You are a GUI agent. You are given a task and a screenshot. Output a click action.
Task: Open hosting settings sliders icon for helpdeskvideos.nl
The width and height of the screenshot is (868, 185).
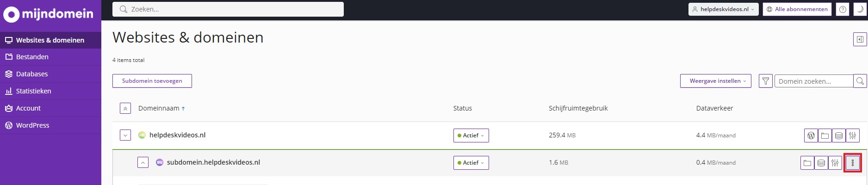(x=852, y=136)
